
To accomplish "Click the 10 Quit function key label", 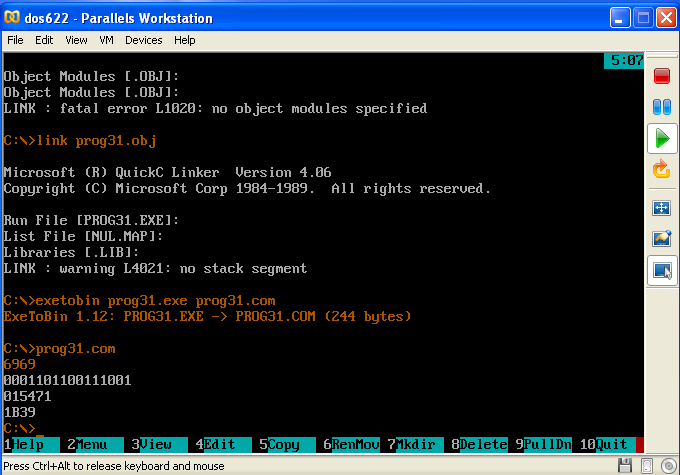I will pyautogui.click(x=608, y=445).
